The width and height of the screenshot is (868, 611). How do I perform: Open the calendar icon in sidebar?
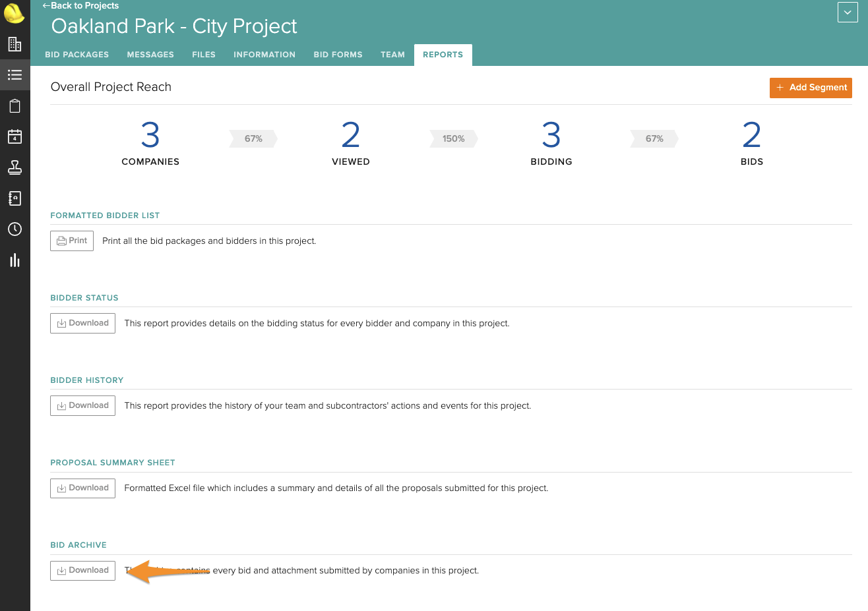[x=15, y=136]
